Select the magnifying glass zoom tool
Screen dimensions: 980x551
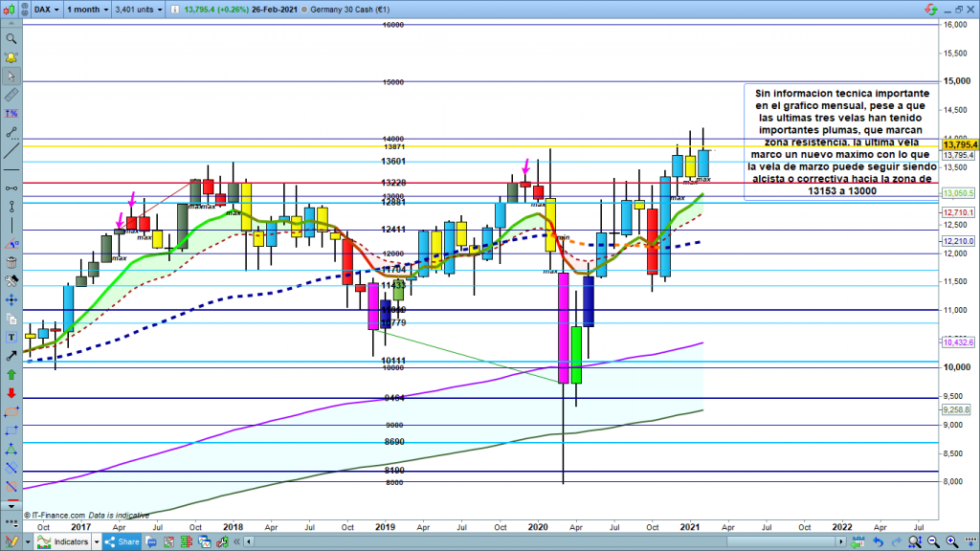click(11, 39)
